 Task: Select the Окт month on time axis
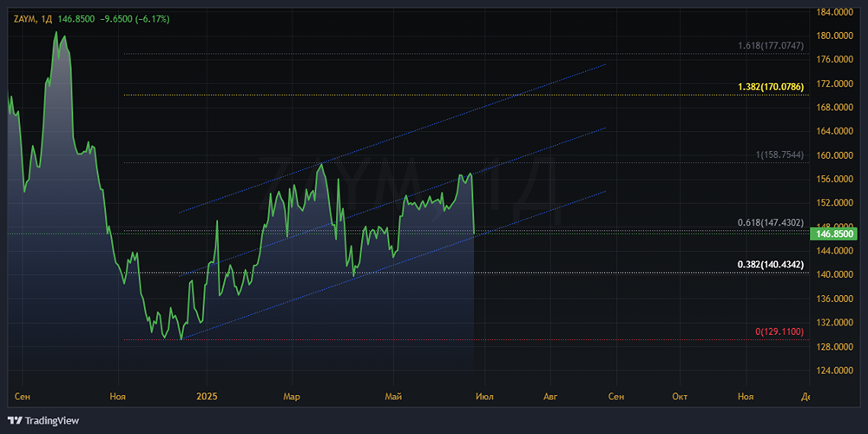click(680, 397)
